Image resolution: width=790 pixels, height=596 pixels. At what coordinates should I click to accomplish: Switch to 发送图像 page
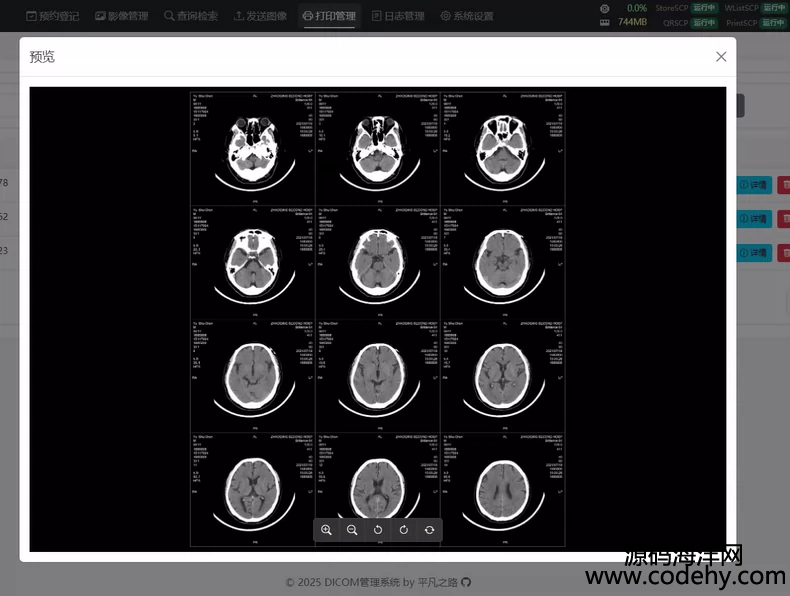click(x=260, y=16)
